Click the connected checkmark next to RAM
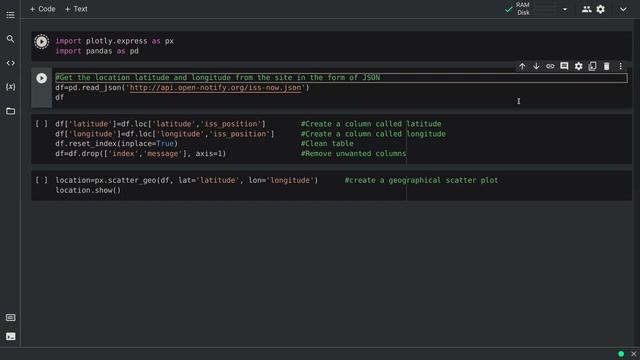 coord(509,9)
